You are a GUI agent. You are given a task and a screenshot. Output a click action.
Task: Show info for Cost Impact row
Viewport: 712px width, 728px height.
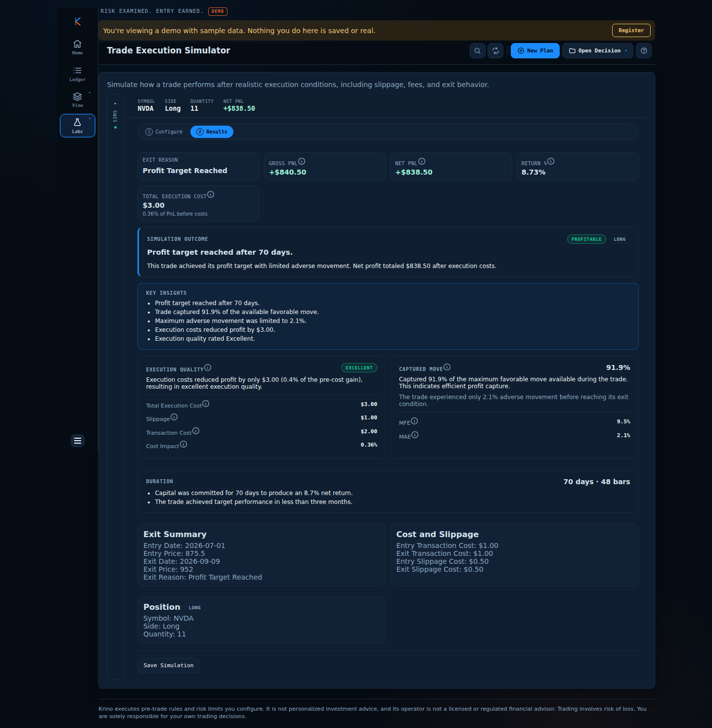click(x=183, y=444)
